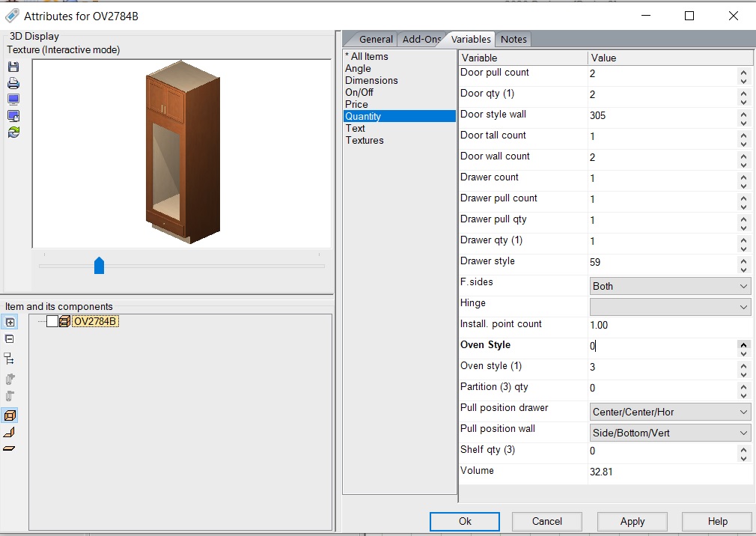Tick the checkbox beside OV2784B
Viewport: 756px width, 536px height.
[52, 321]
